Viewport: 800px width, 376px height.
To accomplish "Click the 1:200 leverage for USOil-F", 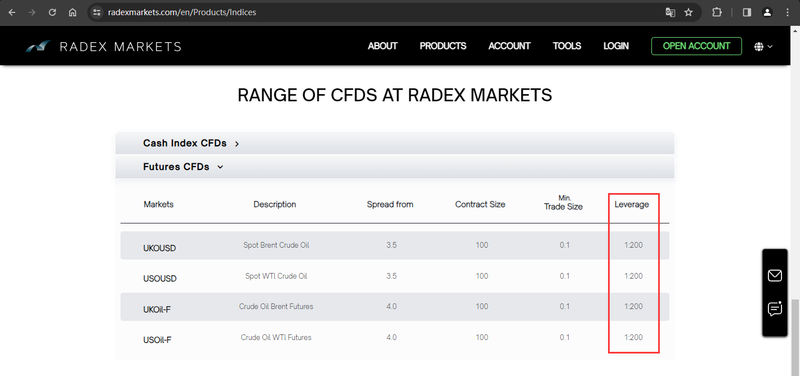I will coord(633,337).
